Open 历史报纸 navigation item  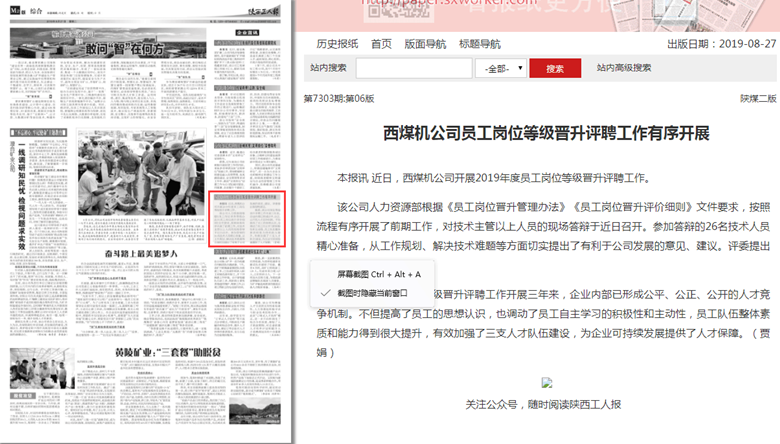coord(337,44)
